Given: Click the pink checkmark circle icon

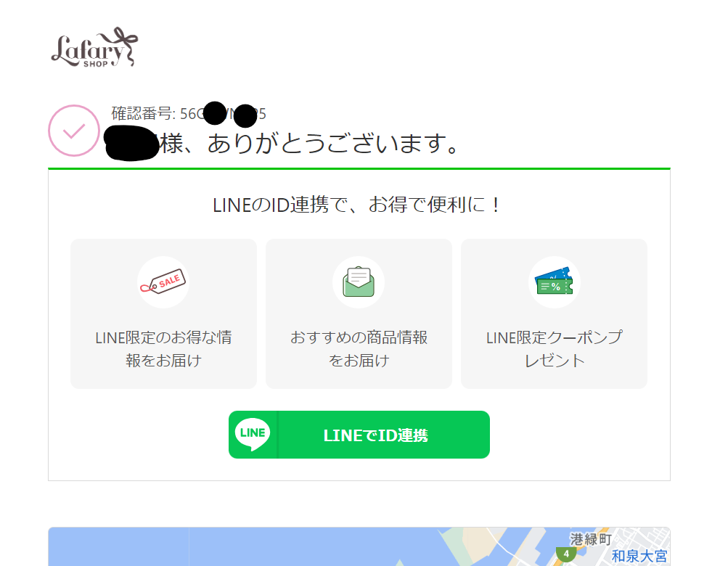Looking at the screenshot, I should [x=74, y=131].
